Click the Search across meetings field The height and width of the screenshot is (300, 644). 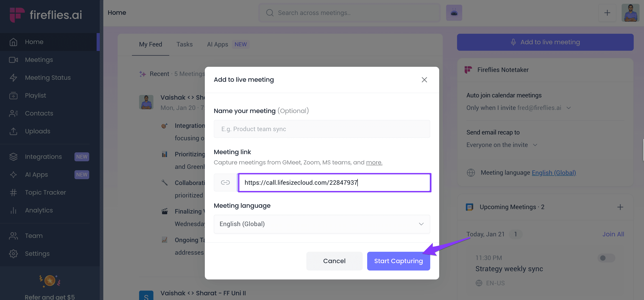coord(349,13)
